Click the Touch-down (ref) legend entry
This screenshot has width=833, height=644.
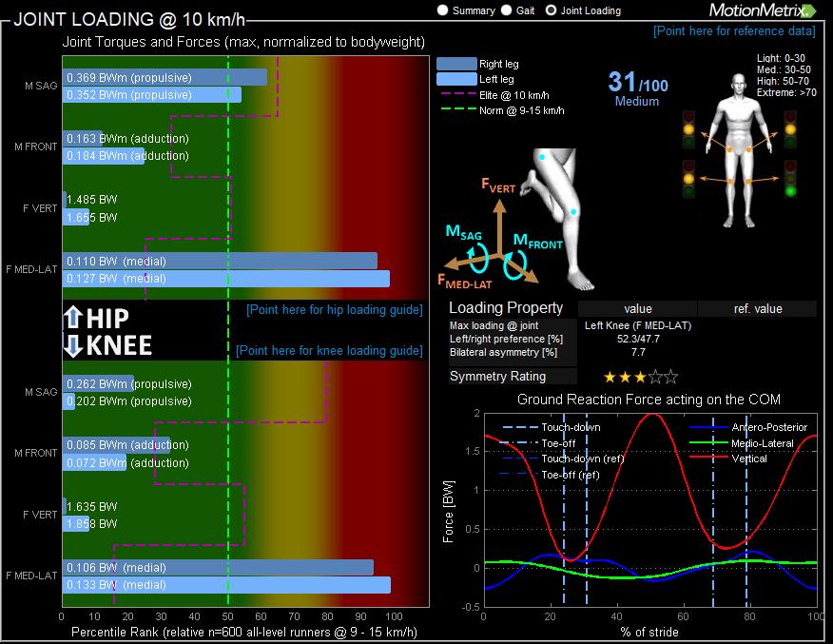click(x=563, y=459)
